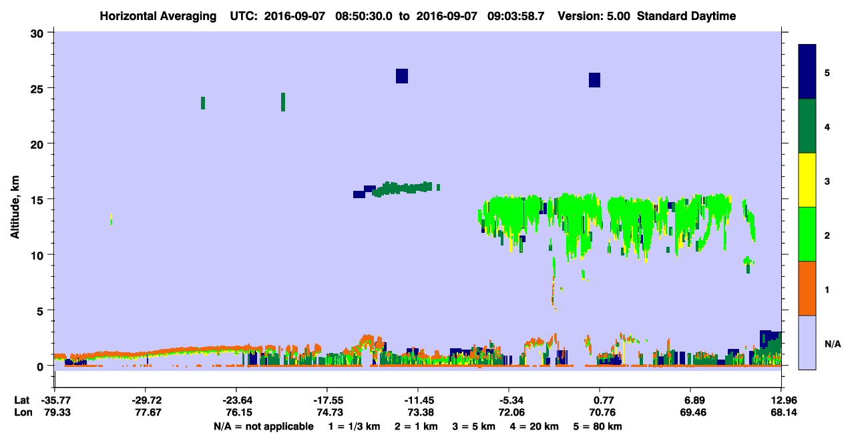
Task: Click the dark blue square near 26 km, -11.45 latitude
Action: point(401,76)
